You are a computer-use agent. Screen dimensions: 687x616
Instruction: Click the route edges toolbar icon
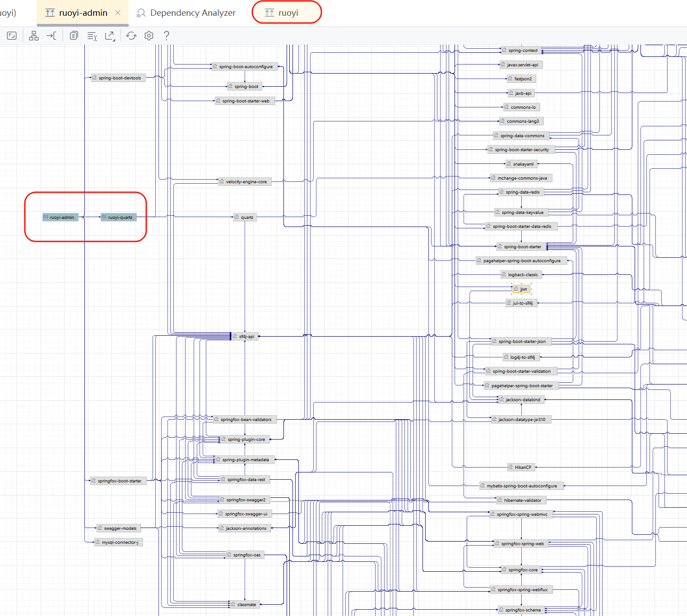(x=51, y=36)
